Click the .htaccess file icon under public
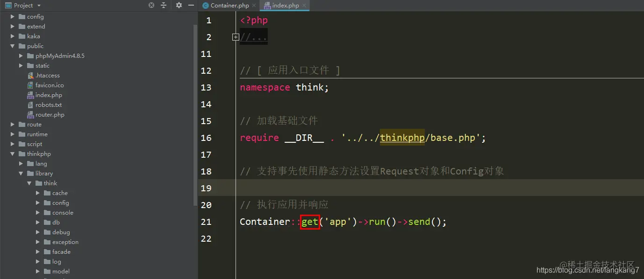Screen dimensions: 644x279 [32, 75]
